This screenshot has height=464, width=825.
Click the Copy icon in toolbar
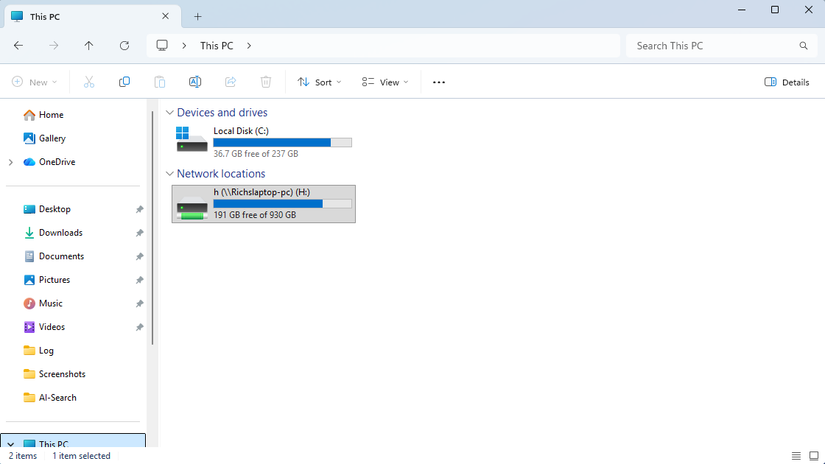124,82
